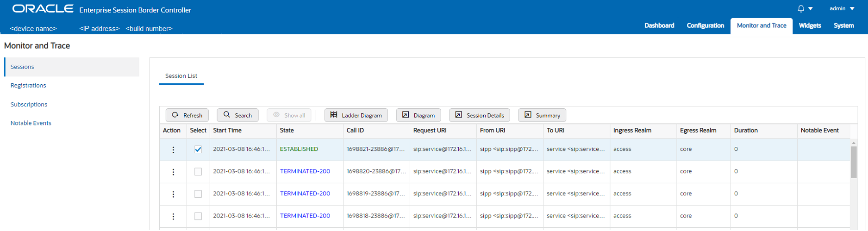Open Registrations in the sidebar
Image resolution: width=868 pixels, height=231 pixels.
(28, 86)
